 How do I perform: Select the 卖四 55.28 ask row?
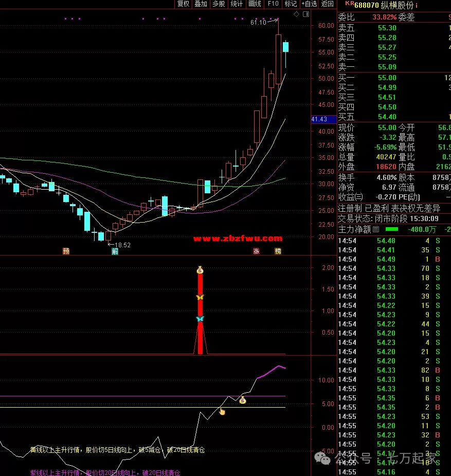[394, 38]
